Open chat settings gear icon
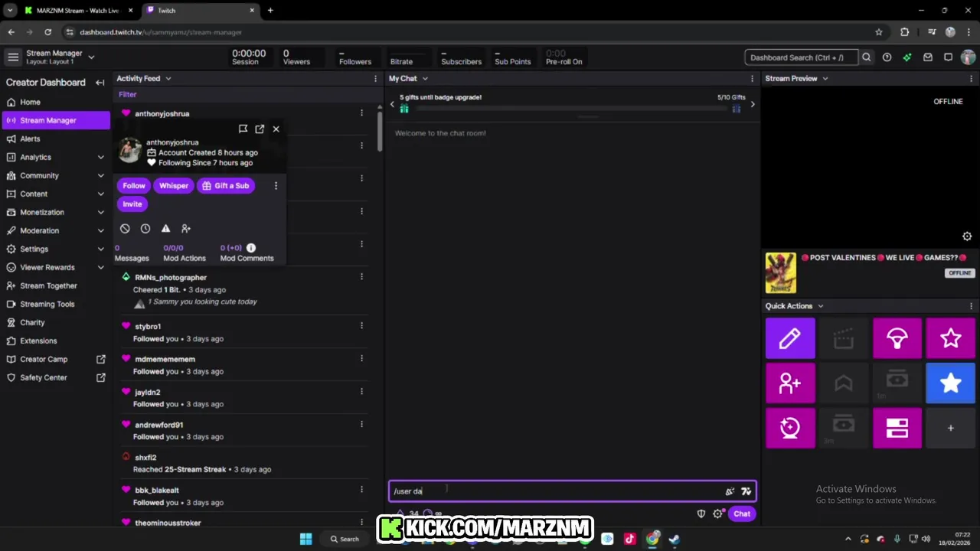The image size is (980, 551). click(x=718, y=514)
